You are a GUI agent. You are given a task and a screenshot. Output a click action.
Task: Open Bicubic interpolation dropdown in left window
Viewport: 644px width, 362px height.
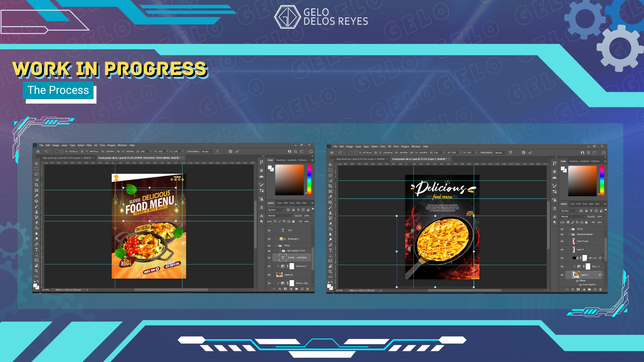[x=207, y=152]
